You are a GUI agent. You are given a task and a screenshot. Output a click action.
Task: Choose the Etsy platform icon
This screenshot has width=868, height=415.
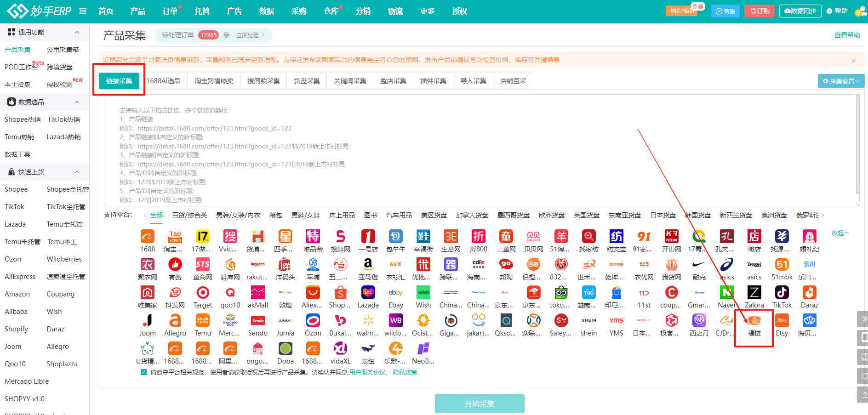[x=782, y=321]
